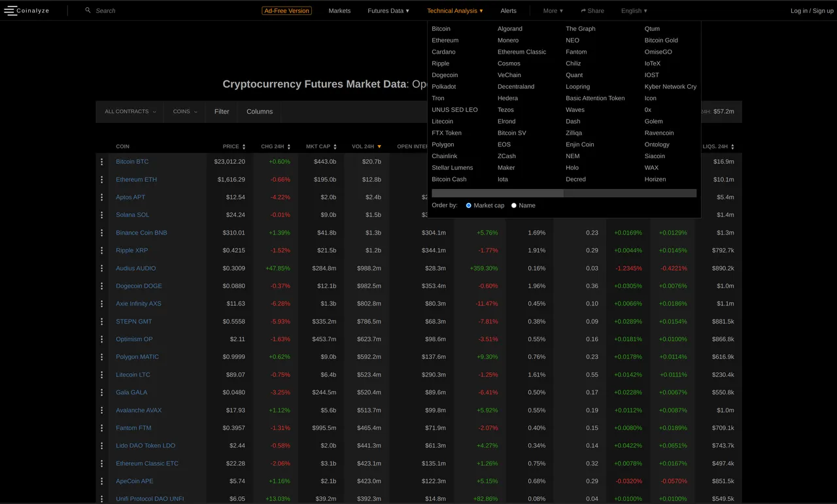The width and height of the screenshot is (837, 504).
Task: Open the English language dropdown
Action: click(634, 10)
